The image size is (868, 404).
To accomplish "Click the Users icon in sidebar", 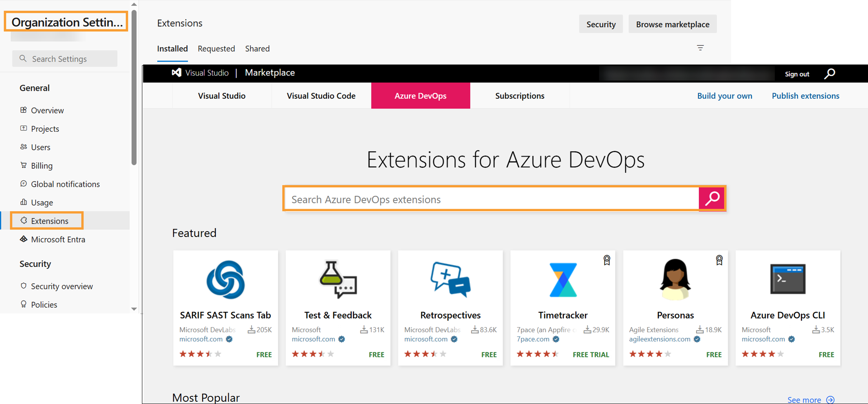I will coord(24,147).
